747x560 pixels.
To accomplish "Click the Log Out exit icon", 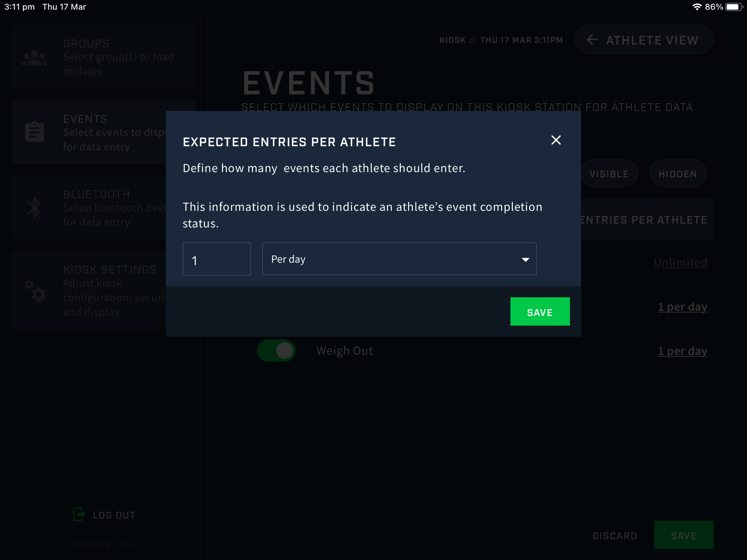I will click(79, 514).
